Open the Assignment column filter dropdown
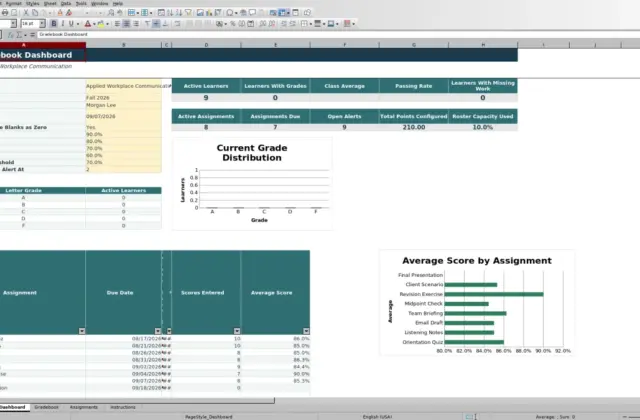The height and width of the screenshot is (420, 640). (x=82, y=331)
